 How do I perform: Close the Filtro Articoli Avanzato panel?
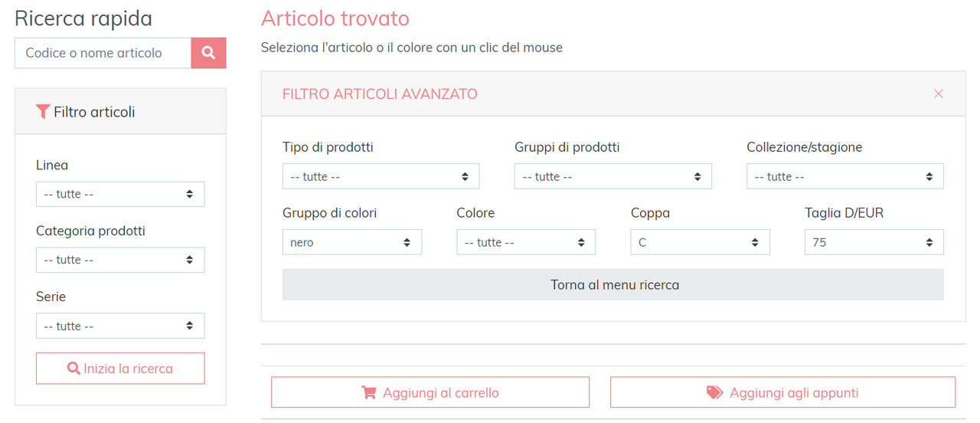pos(938,93)
